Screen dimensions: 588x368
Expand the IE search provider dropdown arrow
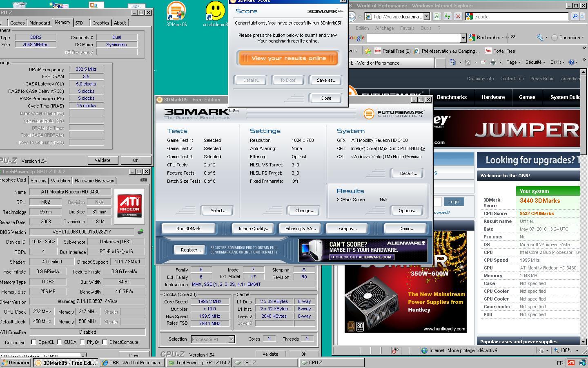point(583,17)
